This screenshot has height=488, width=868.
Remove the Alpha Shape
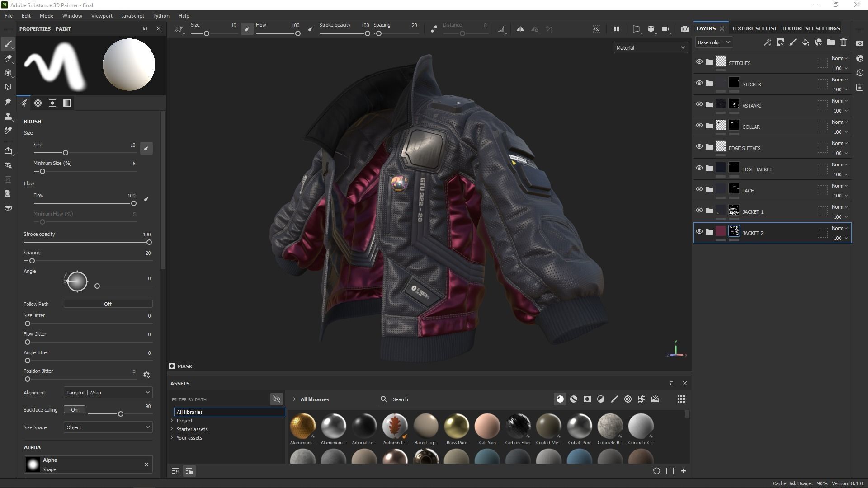pyautogui.click(x=146, y=465)
